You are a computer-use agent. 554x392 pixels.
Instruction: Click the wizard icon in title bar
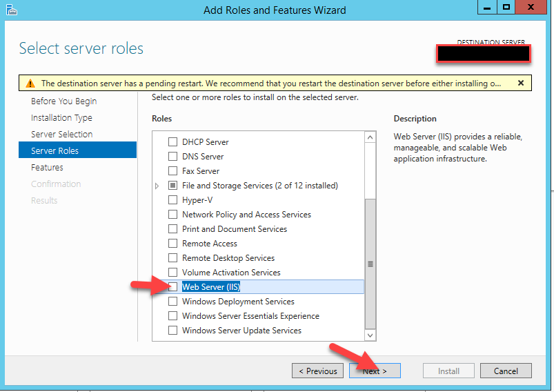click(x=10, y=10)
